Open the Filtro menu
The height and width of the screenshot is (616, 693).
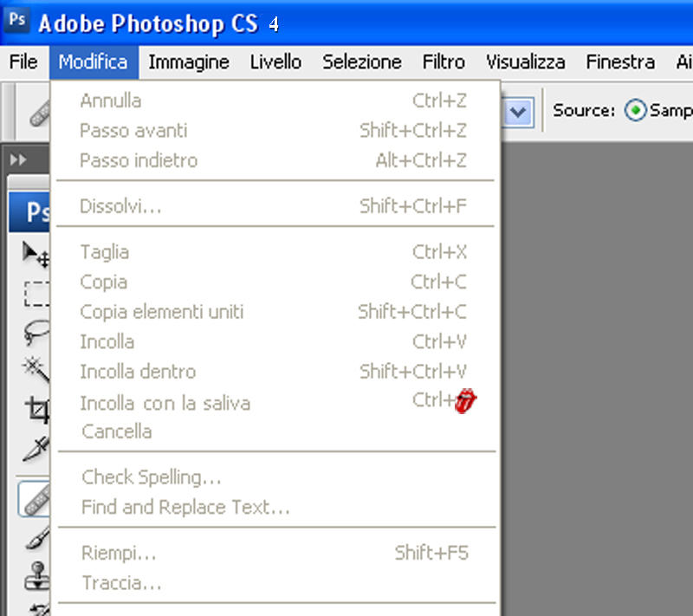click(x=444, y=62)
